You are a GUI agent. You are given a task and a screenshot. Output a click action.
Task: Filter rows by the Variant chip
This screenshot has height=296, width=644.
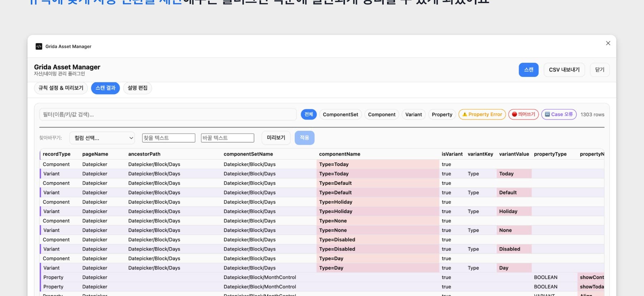pos(414,114)
